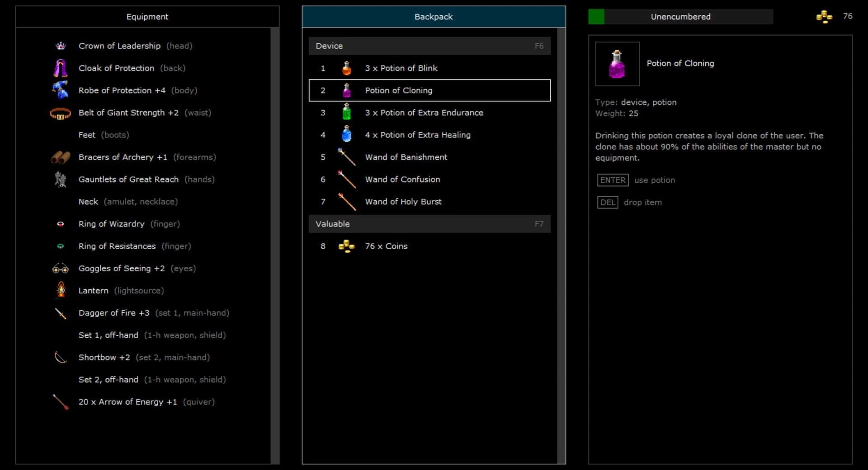Click the Shortbow +2 weapon icon

point(61,357)
